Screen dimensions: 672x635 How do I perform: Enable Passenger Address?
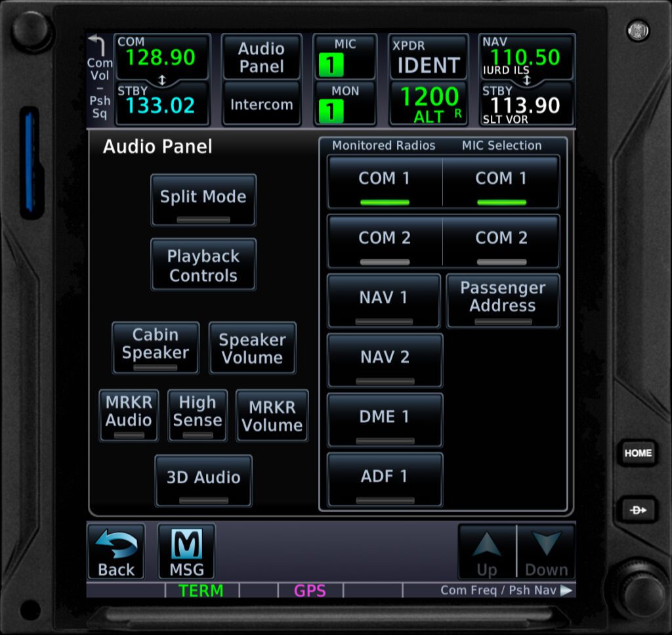503,301
